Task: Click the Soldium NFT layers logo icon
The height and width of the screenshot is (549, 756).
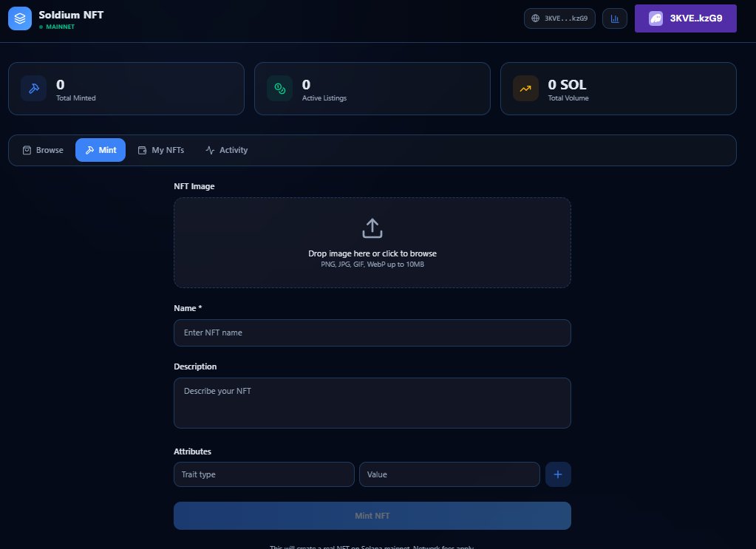Action: [20, 18]
